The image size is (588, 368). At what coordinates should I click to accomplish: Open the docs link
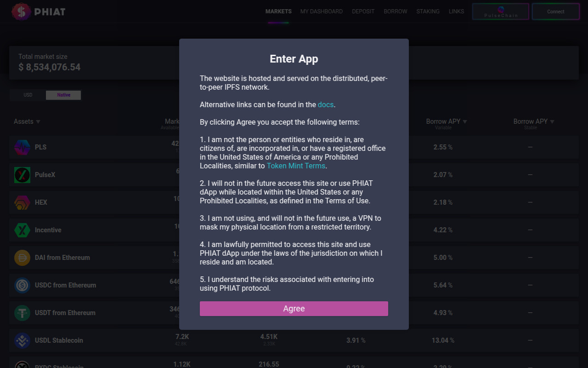click(325, 104)
